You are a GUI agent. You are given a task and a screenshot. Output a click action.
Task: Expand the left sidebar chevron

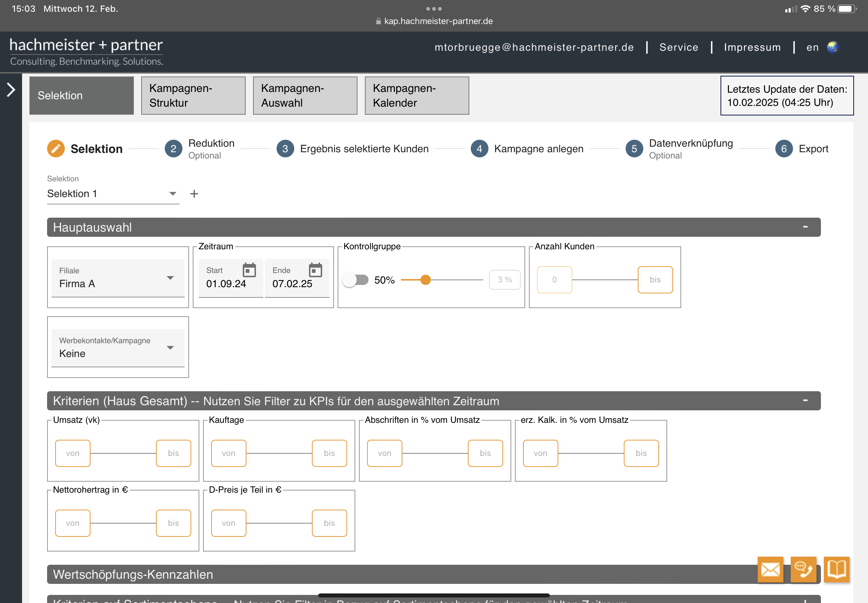point(11,90)
